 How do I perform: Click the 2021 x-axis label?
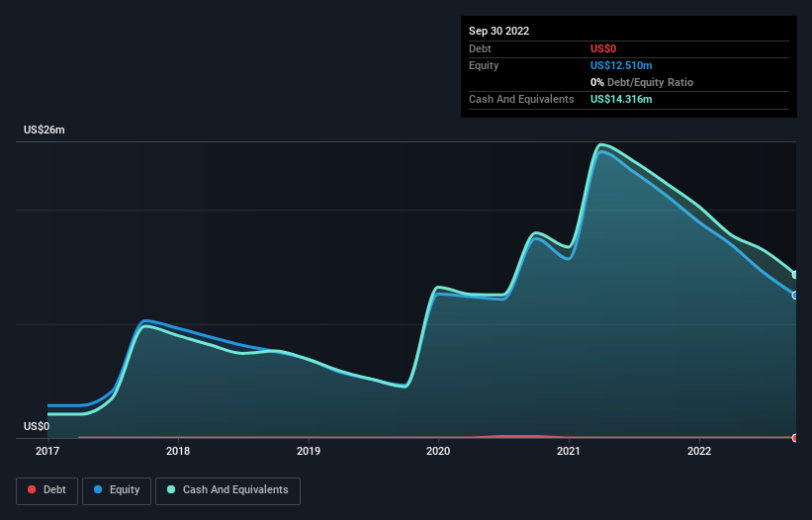tap(569, 451)
